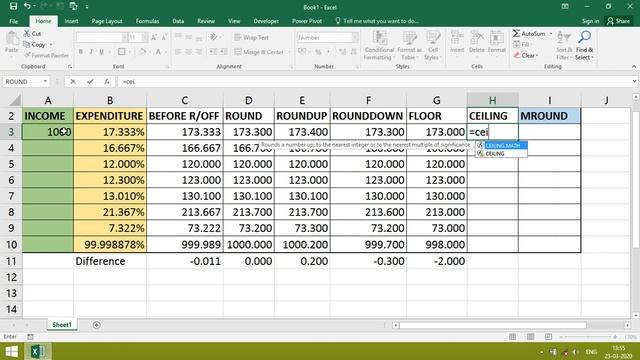
Task: Open Sort & Filter menu
Action: point(564,46)
